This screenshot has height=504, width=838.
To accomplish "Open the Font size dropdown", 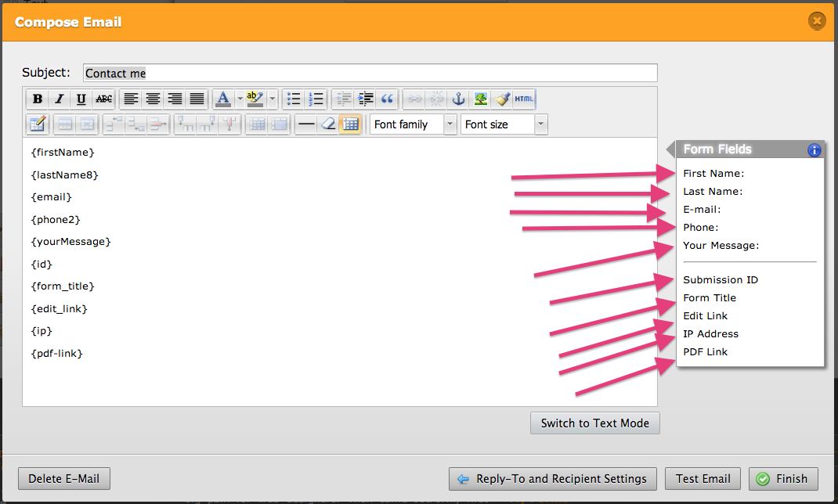I will [540, 124].
